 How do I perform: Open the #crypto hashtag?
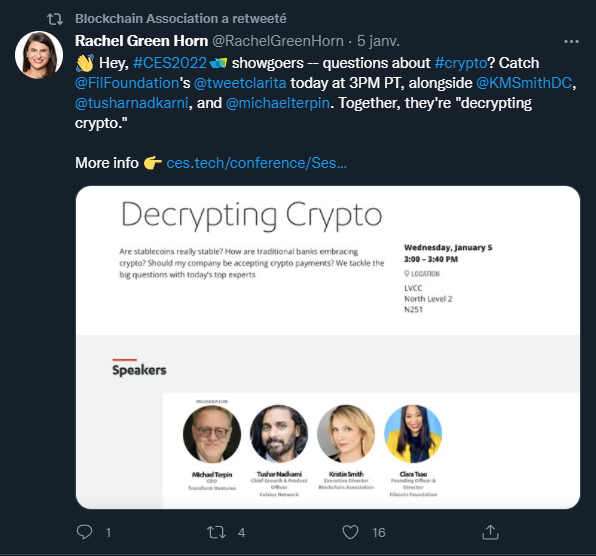tap(461, 63)
